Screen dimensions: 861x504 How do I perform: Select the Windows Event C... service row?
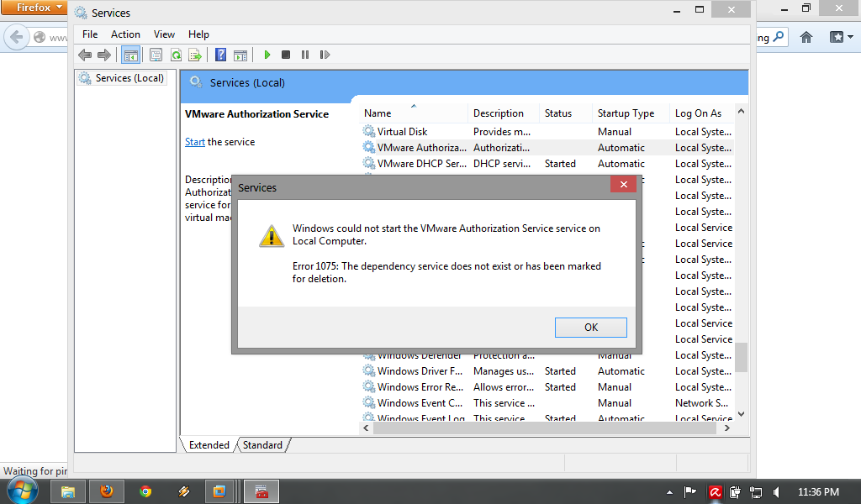[547, 403]
